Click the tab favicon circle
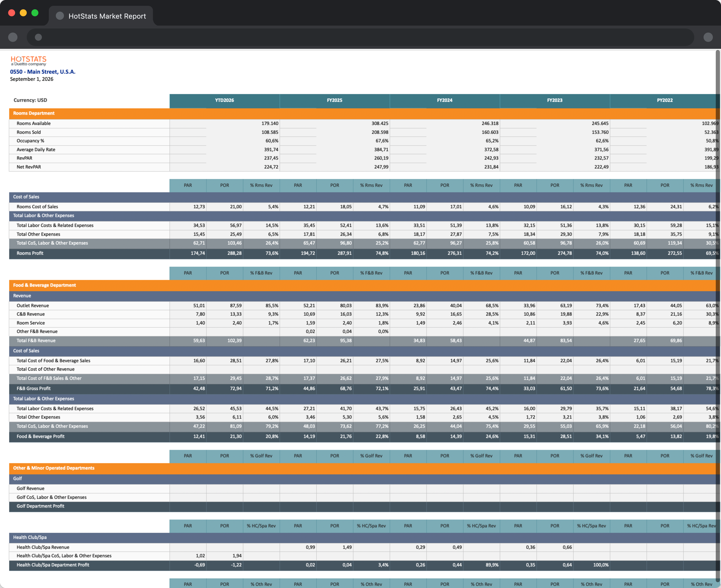This screenshot has height=588, width=721. click(60, 16)
